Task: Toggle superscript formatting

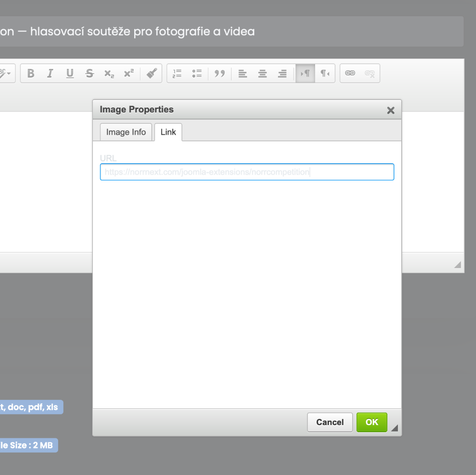Action: click(x=129, y=73)
